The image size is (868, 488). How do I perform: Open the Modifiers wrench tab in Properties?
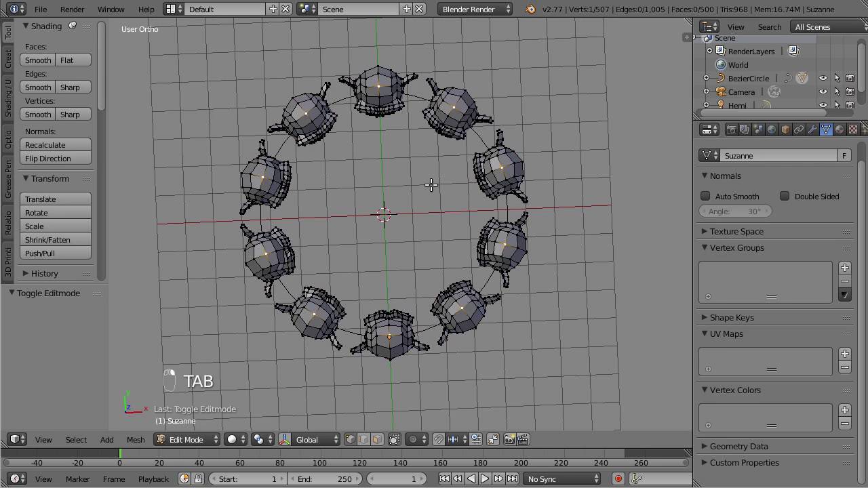coord(812,129)
